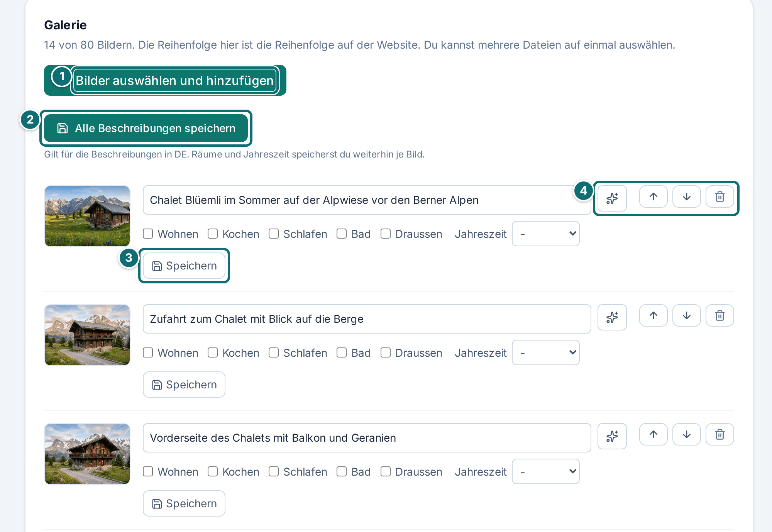Tick Schlafen for the Vorderseite des Chalets image
Viewport: 772px width, 532px height.
click(274, 471)
